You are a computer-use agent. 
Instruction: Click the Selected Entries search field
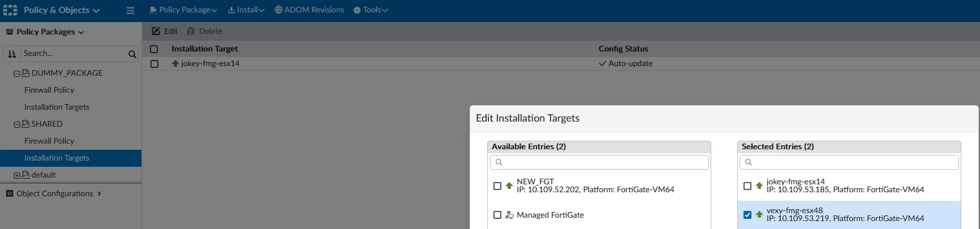(x=849, y=162)
